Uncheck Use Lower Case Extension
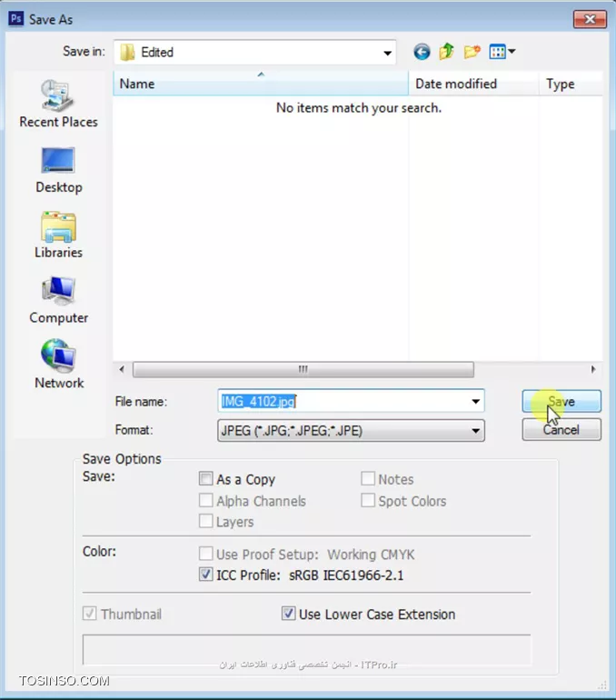This screenshot has height=700, width=616. [288, 614]
